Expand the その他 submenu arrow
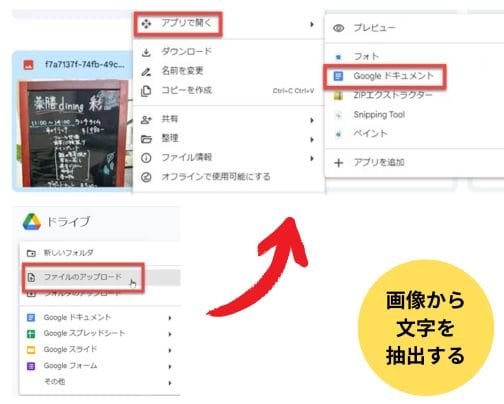 coord(170,383)
